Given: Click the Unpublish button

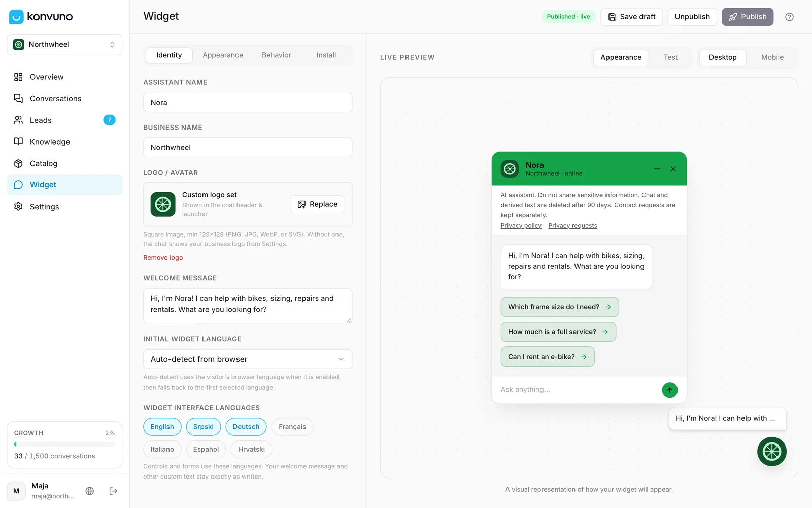Looking at the screenshot, I should click(x=692, y=17).
